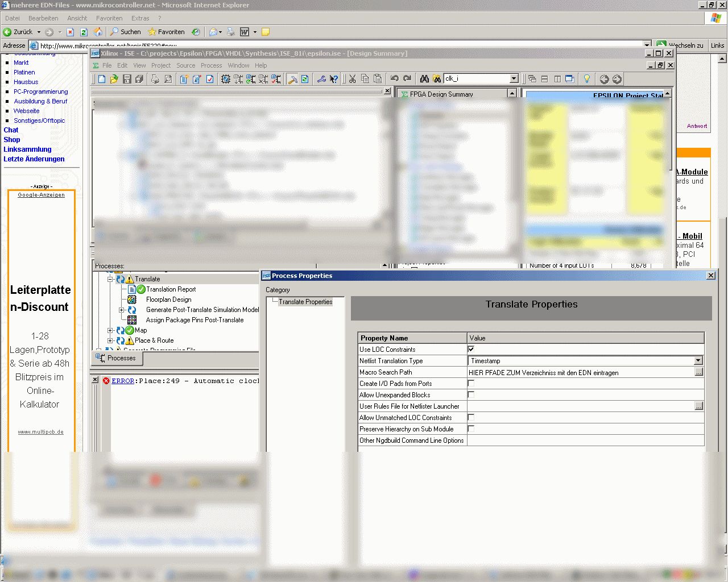Open the Linksammlung sidebar link
728x582 pixels.
coord(27,149)
